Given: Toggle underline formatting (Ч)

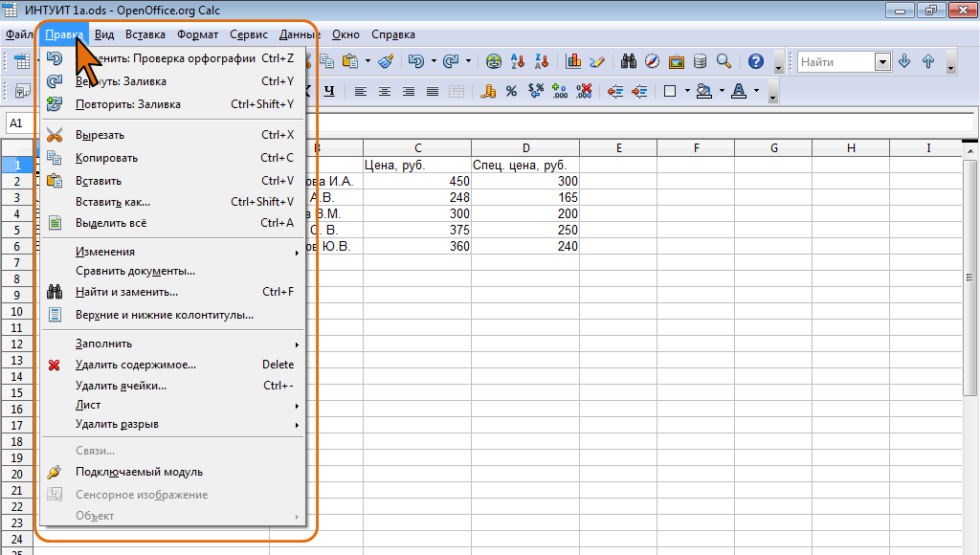Looking at the screenshot, I should 329,91.
